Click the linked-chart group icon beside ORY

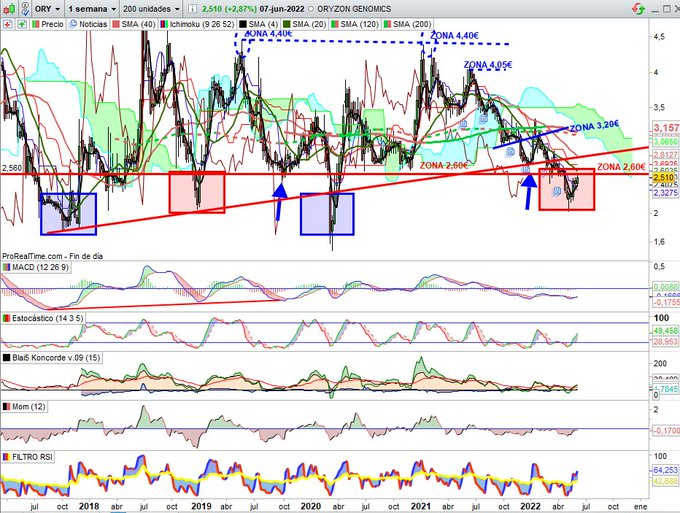pyautogui.click(x=25, y=8)
